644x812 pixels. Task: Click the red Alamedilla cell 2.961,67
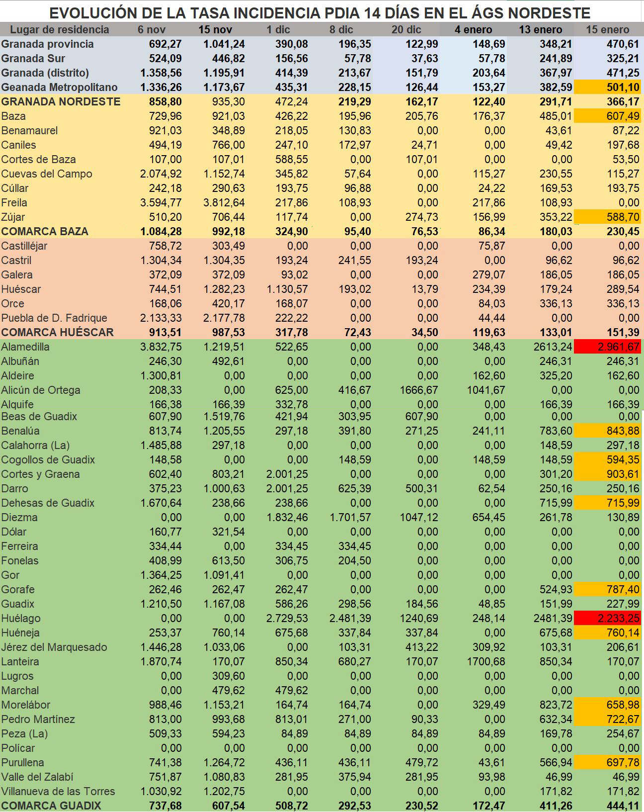pyautogui.click(x=607, y=347)
